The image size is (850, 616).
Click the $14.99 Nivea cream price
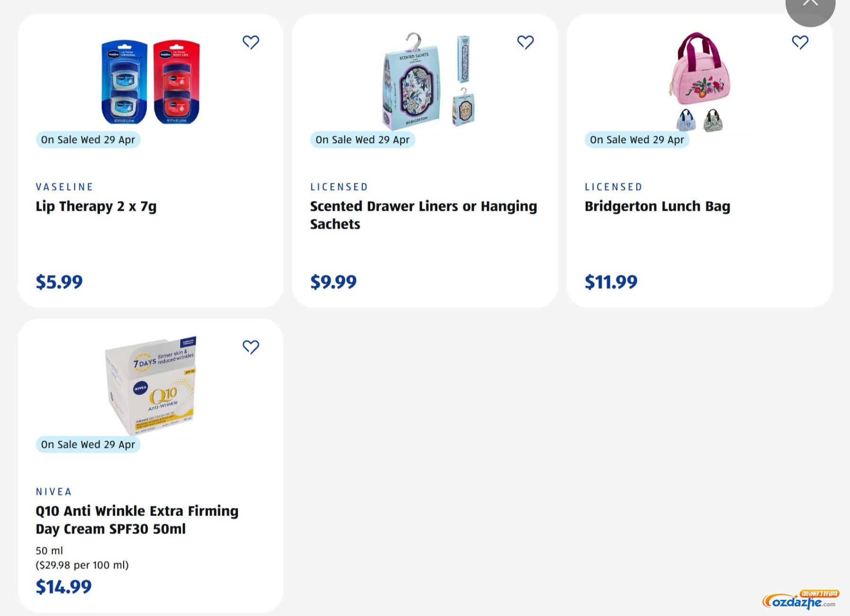pos(63,587)
